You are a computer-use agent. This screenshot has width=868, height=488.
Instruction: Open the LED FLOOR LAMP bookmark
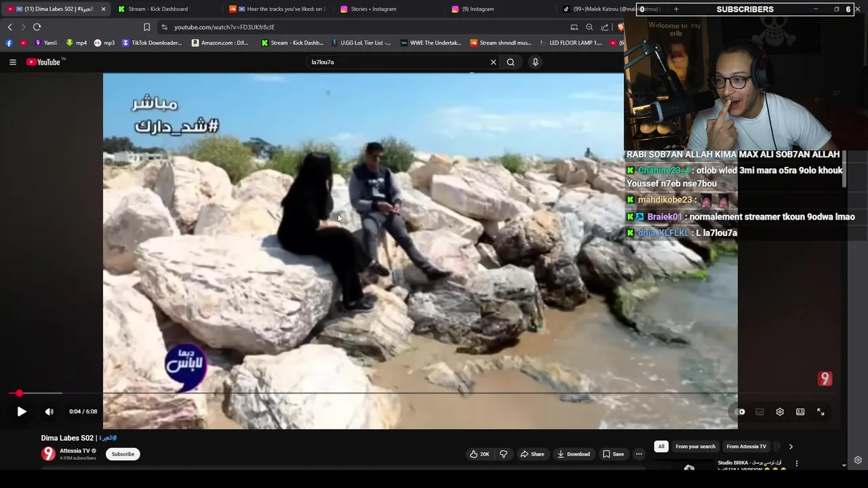[571, 43]
